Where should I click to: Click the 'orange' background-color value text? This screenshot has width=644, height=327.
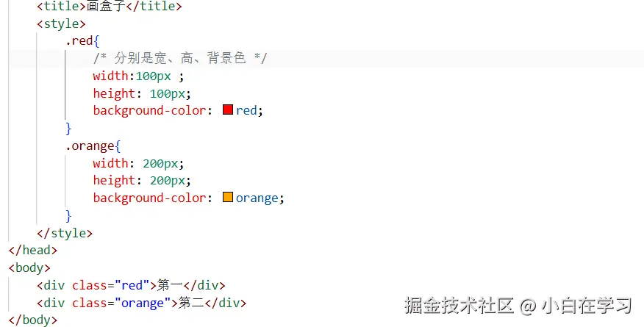[257, 198]
